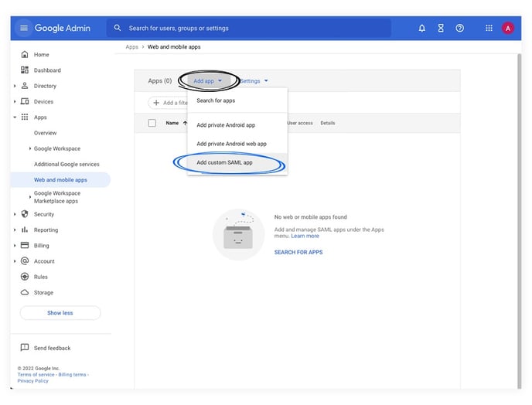Click the Details column header
The height and width of the screenshot is (405, 532).
(x=327, y=123)
